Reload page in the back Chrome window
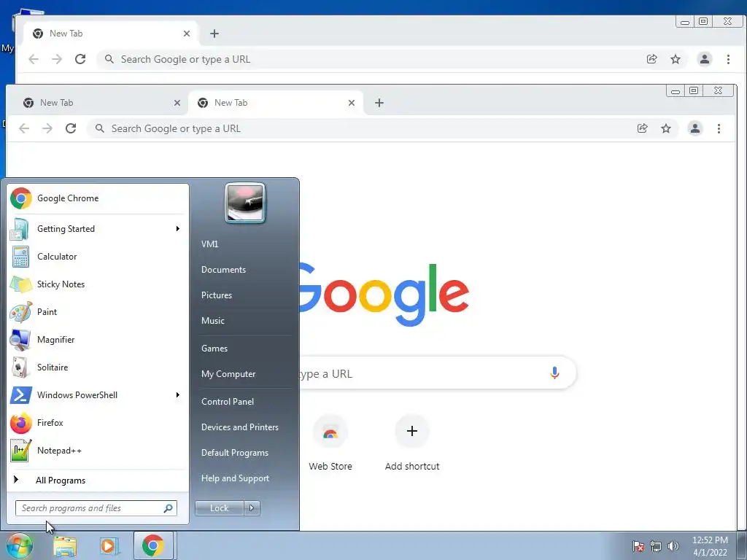This screenshot has height=560, width=747. click(x=80, y=59)
